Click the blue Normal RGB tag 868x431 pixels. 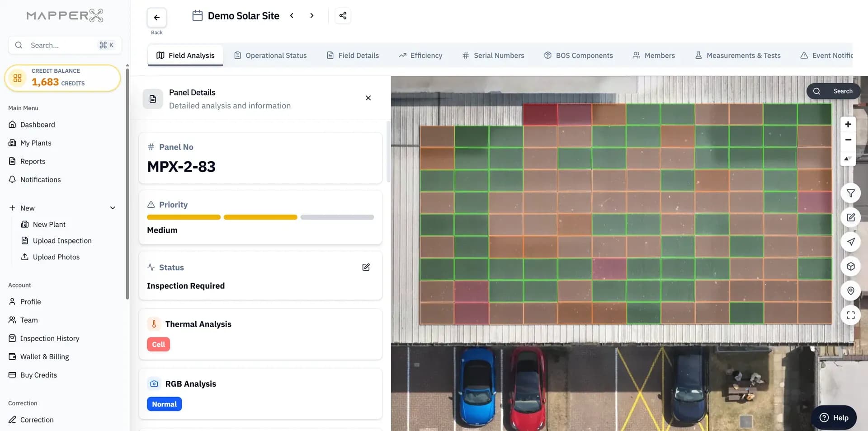point(164,404)
